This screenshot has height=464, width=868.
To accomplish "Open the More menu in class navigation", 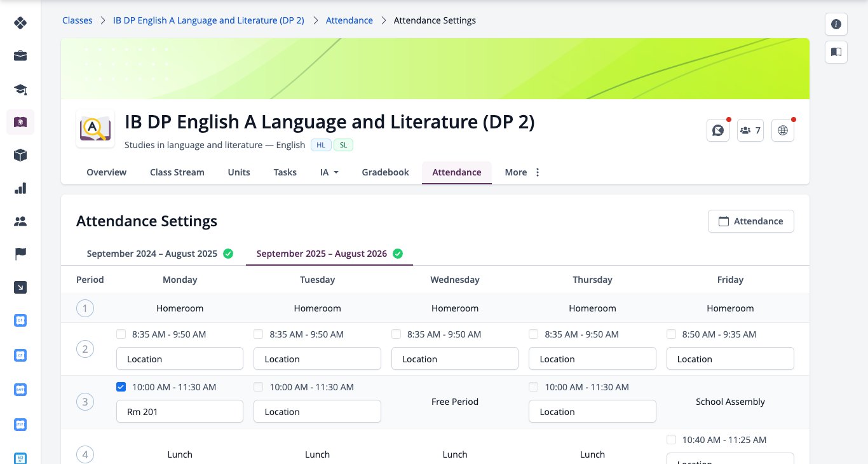I will (522, 172).
